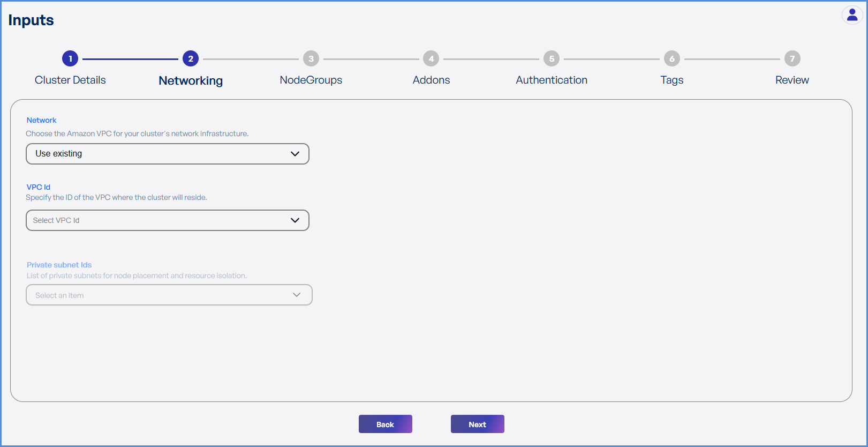The width and height of the screenshot is (868, 447).
Task: Click the step 2 Networking circle
Action: 191,58
